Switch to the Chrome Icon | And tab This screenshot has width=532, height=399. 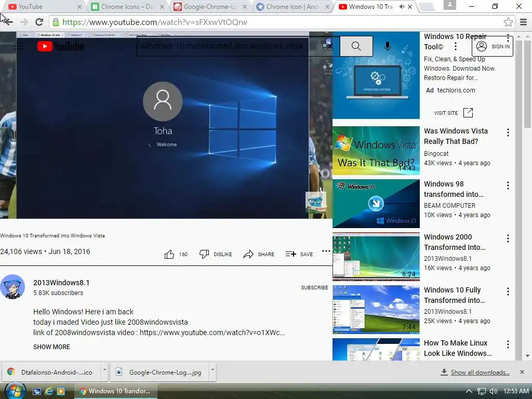[x=293, y=6]
